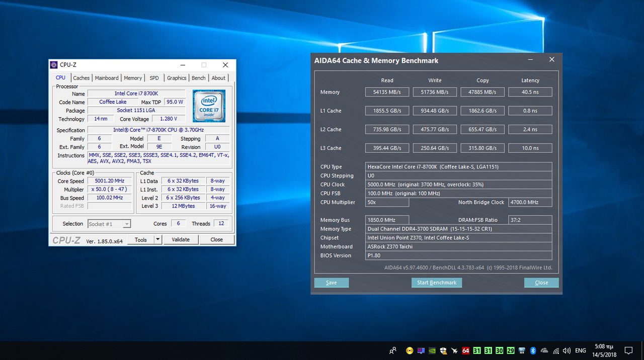Screen dimensions: 644x360
Task: Click the Threads count field showing 12
Action: click(x=221, y=224)
